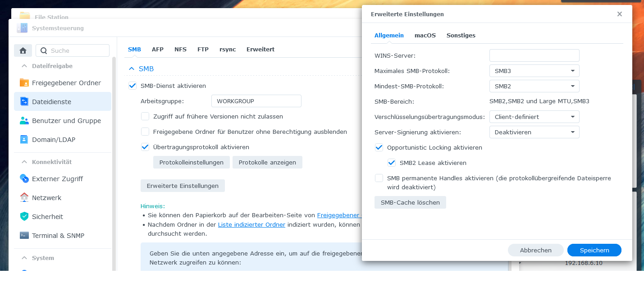
Task: Follow the Liste indizierter Ordner link
Action: coord(251,224)
